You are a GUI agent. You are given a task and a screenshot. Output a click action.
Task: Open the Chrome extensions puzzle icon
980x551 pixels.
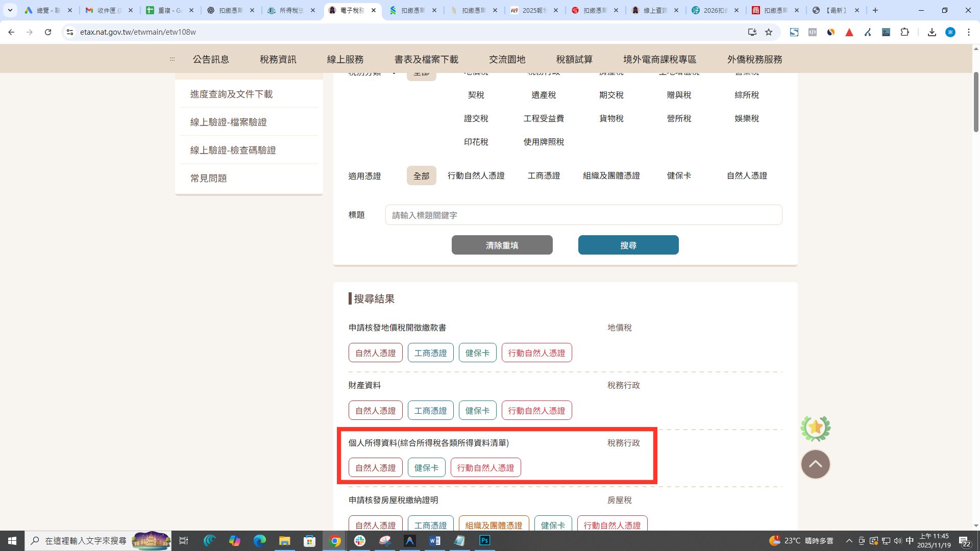point(904,32)
